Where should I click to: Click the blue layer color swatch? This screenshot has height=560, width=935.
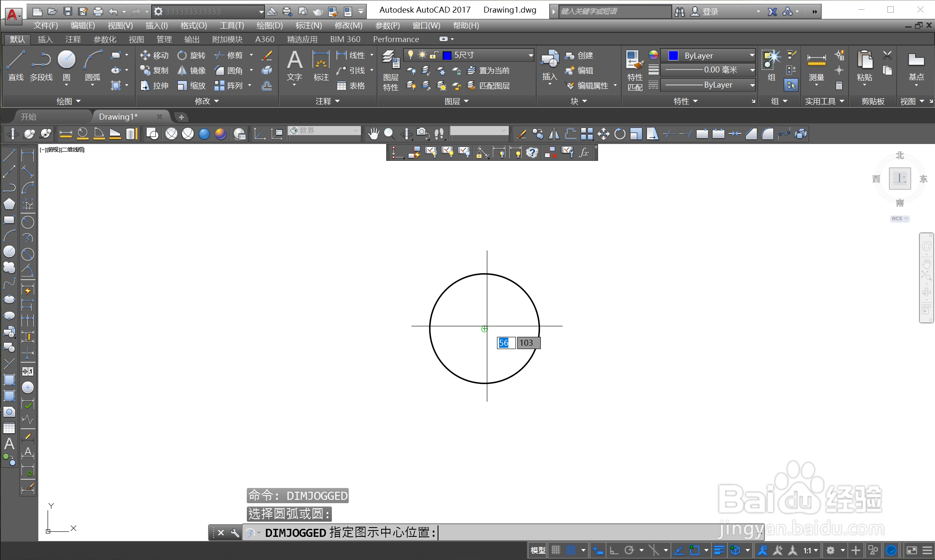coord(447,55)
